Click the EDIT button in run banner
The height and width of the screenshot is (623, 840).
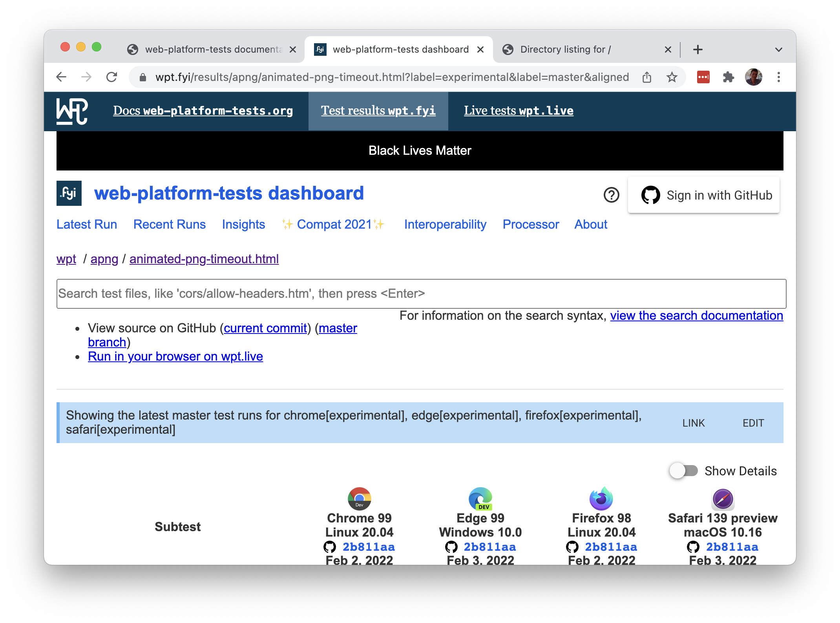(x=753, y=423)
